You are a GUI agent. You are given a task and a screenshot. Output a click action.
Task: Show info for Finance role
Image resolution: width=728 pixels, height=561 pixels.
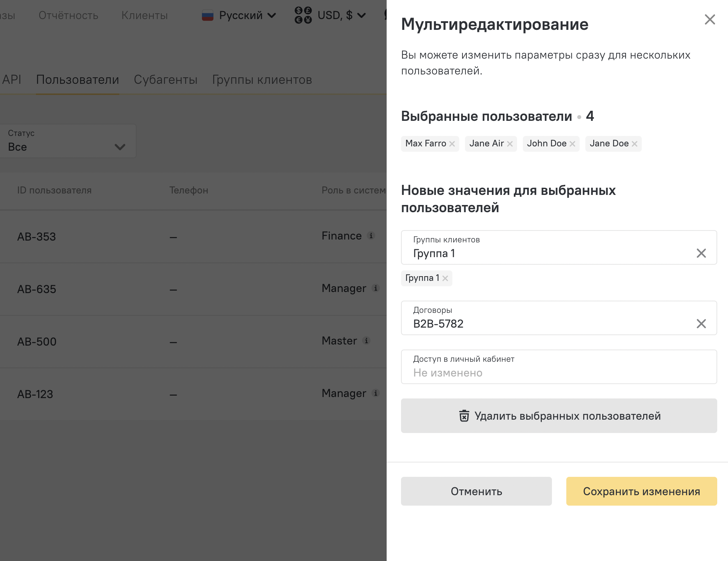point(371,236)
